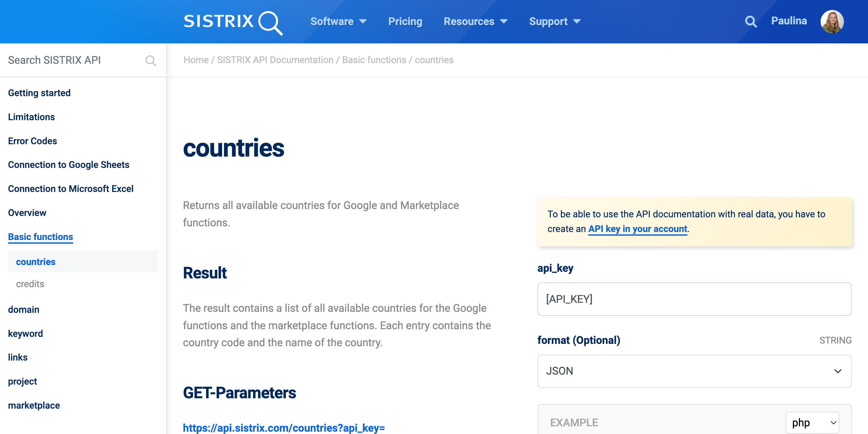Open Connection to Google Sheets page

68,165
